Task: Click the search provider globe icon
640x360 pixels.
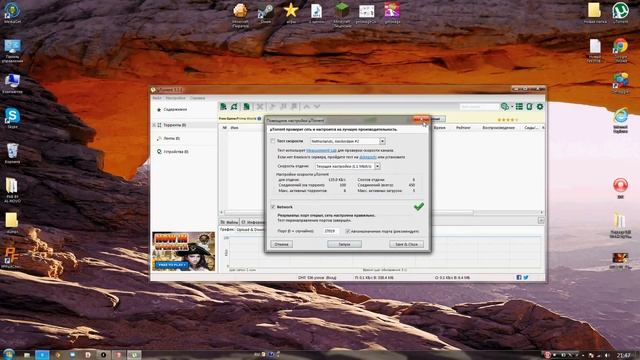Action: 504,107
